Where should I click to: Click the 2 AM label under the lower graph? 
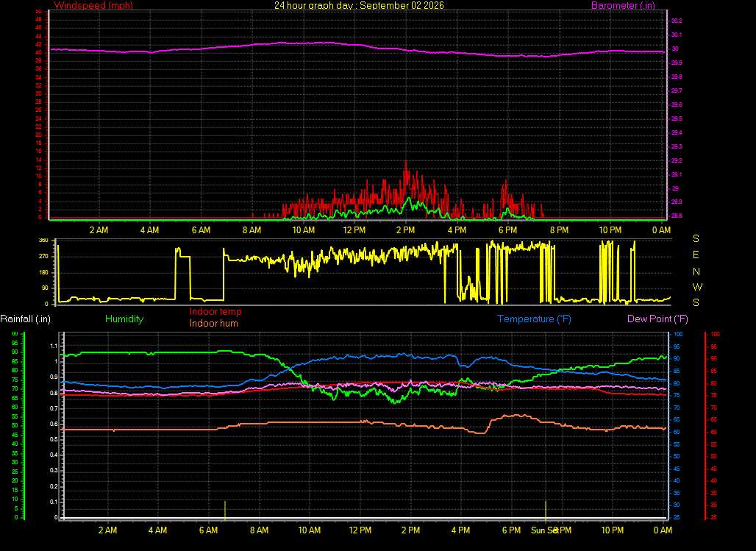click(x=107, y=530)
